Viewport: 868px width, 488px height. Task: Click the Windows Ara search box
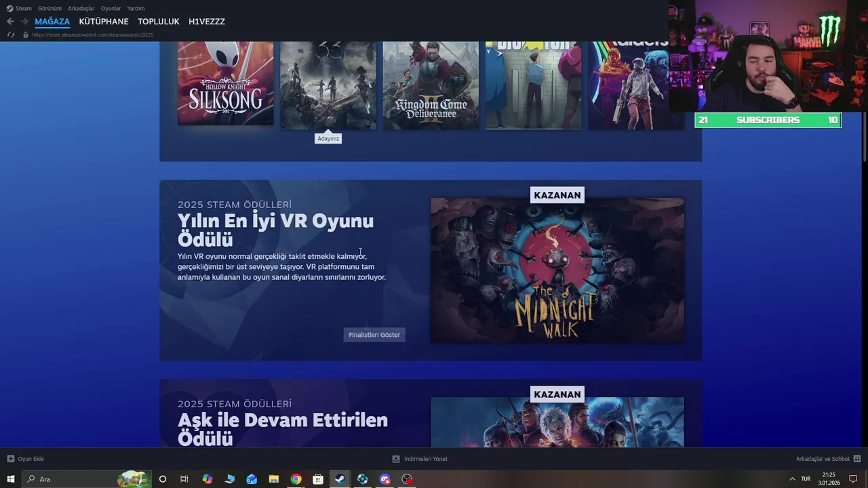point(86,479)
